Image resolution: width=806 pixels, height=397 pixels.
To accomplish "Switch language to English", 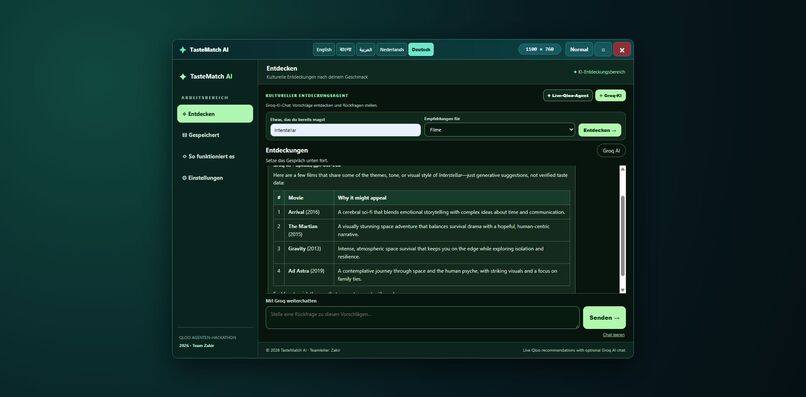I will pos(324,49).
